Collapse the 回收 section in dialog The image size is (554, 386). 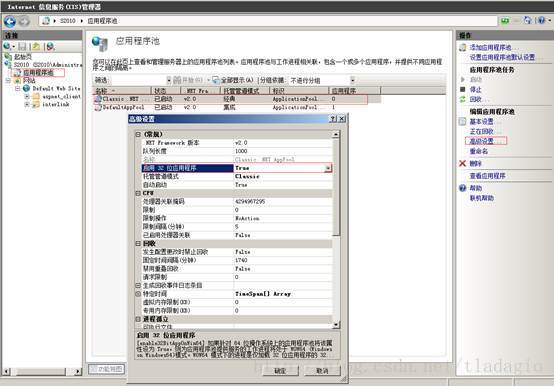click(x=138, y=243)
